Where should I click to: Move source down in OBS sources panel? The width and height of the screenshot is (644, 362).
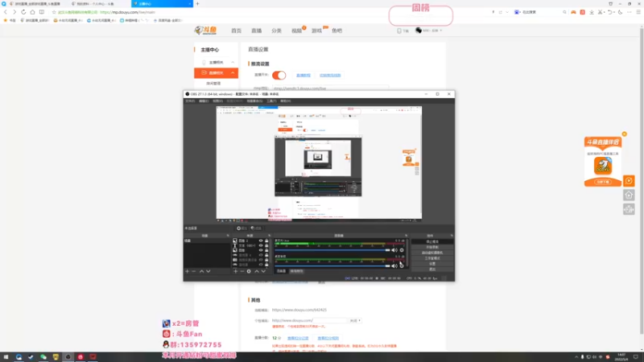pos(263,271)
